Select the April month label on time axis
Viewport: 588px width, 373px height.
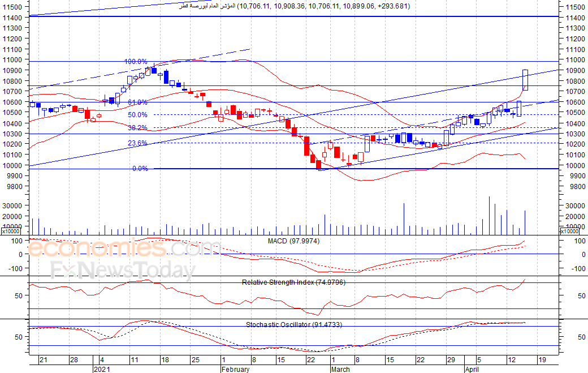(472, 369)
